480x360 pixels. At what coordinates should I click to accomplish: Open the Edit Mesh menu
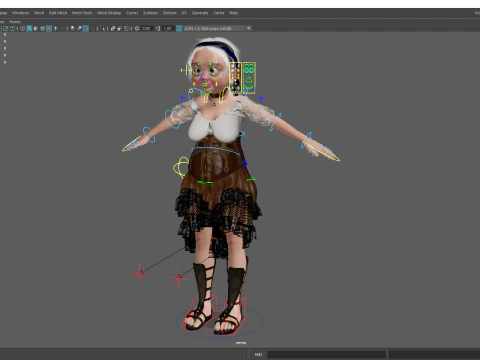click(58, 13)
